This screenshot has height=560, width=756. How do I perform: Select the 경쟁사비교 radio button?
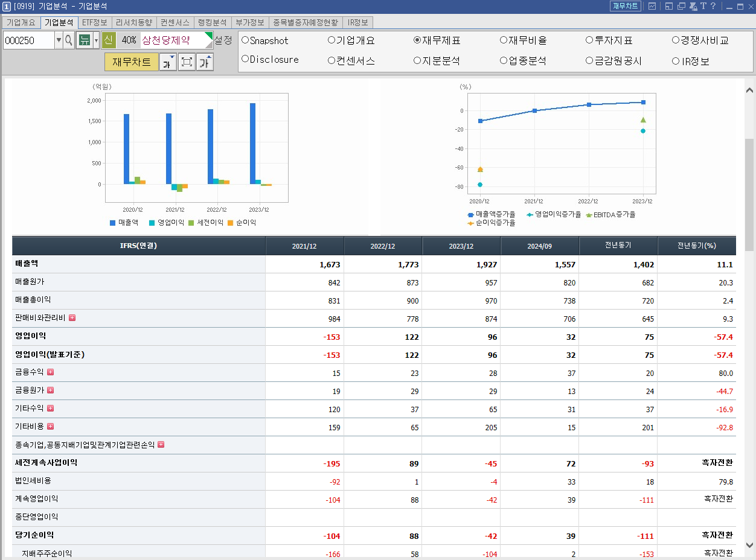pyautogui.click(x=676, y=40)
